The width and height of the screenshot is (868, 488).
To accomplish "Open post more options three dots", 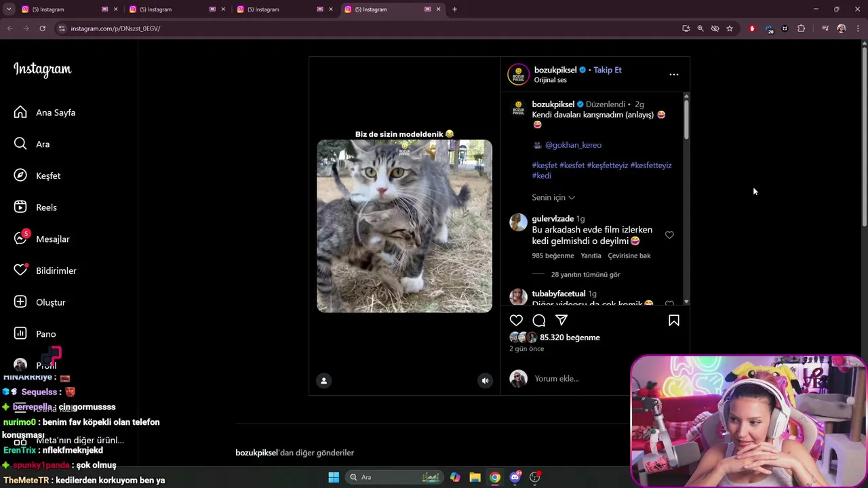I will point(674,75).
